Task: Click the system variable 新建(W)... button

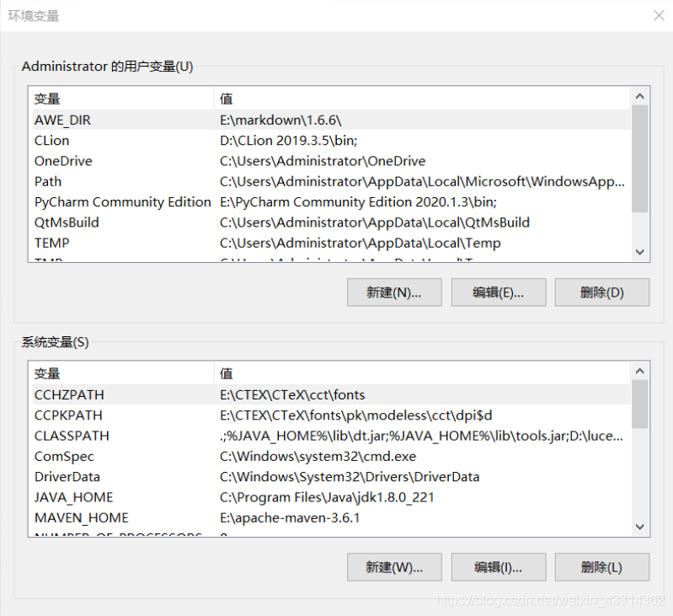Action: click(394, 567)
